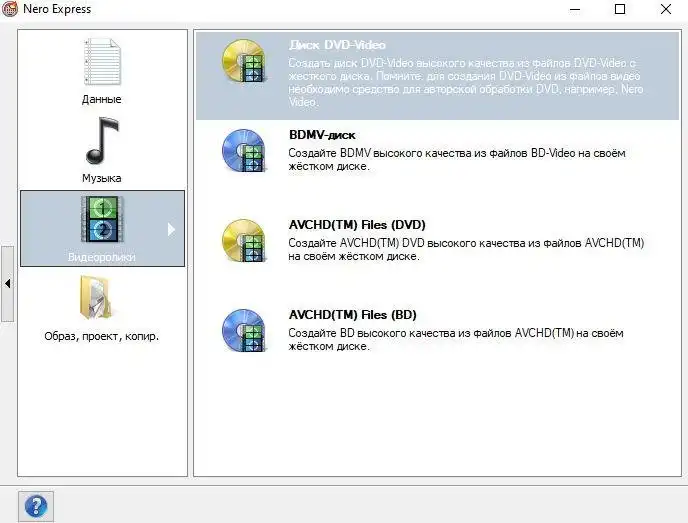Choose the BDMV-диск heading

[x=322, y=135]
